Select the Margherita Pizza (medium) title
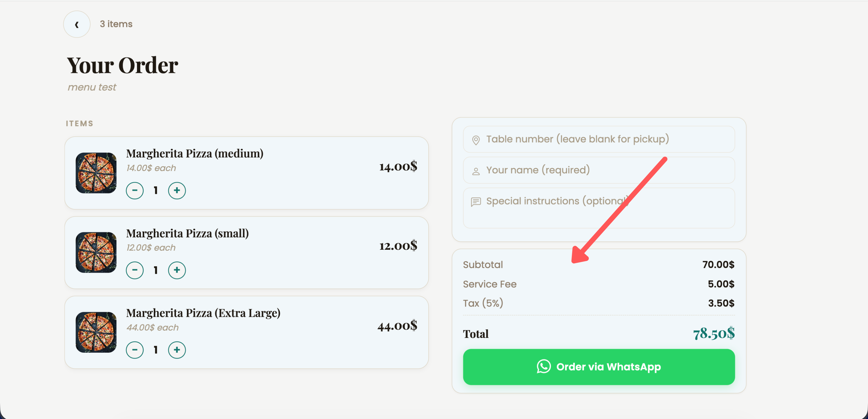This screenshot has height=419, width=868. coord(195,153)
